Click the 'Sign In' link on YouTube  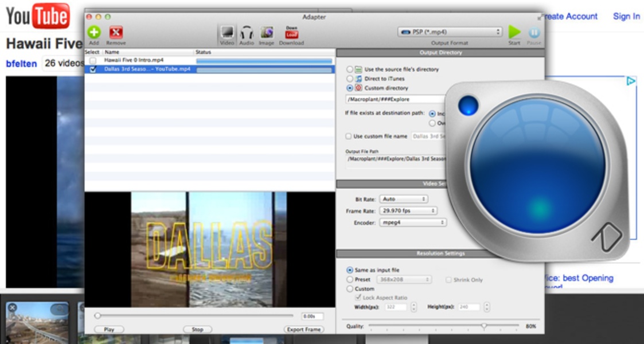coord(626,17)
